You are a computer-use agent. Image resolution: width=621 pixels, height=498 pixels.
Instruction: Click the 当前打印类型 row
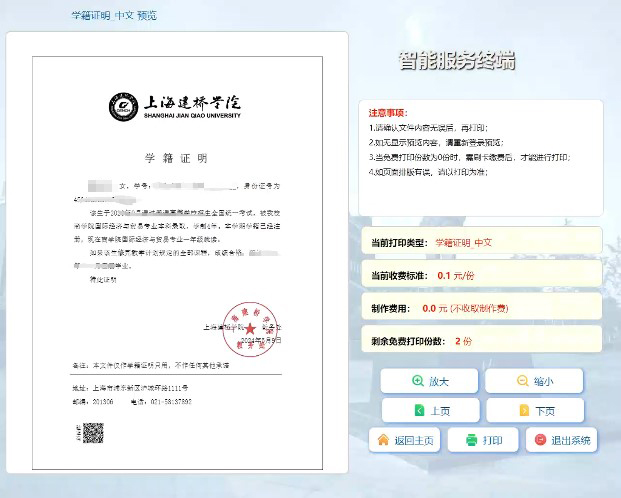[480, 243]
